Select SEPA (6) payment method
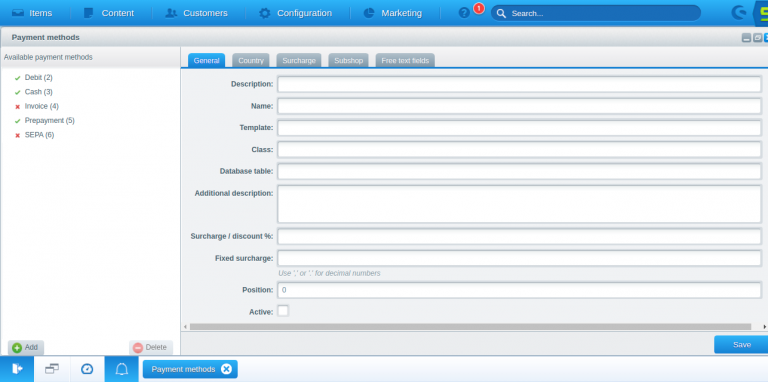Image resolution: width=768 pixels, height=382 pixels. pyautogui.click(x=39, y=135)
